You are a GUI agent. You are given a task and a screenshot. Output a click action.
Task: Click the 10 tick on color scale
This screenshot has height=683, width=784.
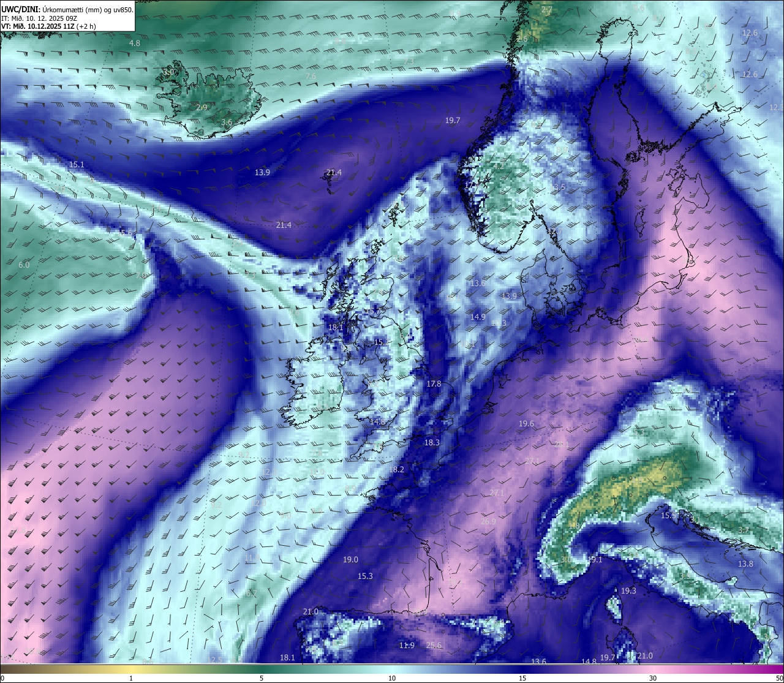click(392, 678)
